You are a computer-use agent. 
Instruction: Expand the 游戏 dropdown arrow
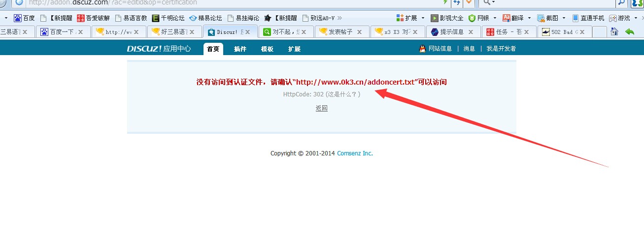pos(636,18)
